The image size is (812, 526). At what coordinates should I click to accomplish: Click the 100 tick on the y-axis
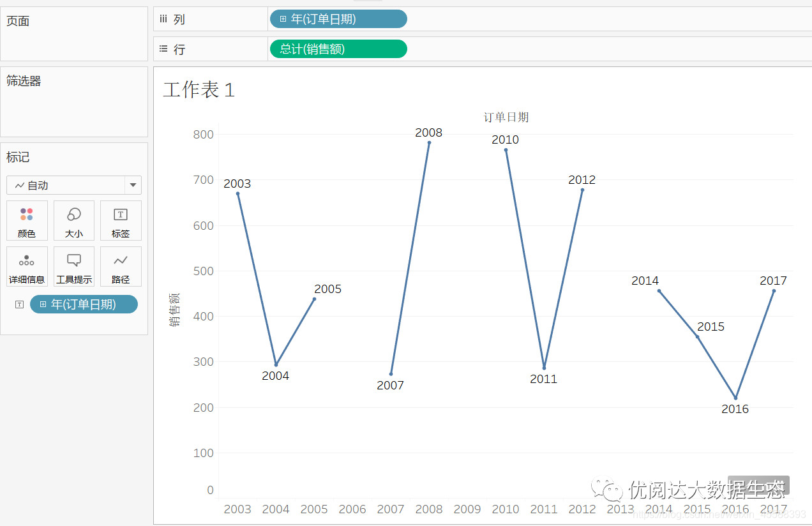[204, 453]
